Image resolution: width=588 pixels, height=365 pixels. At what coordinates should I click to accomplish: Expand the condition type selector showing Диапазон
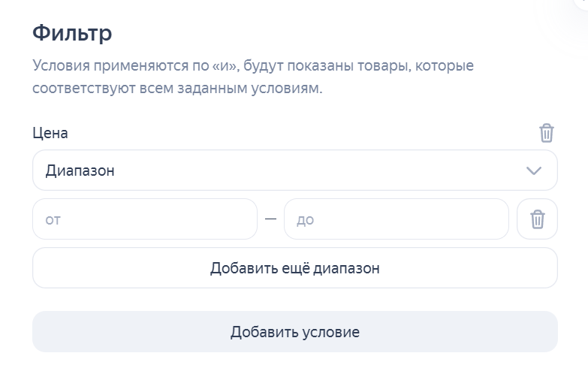(x=294, y=170)
